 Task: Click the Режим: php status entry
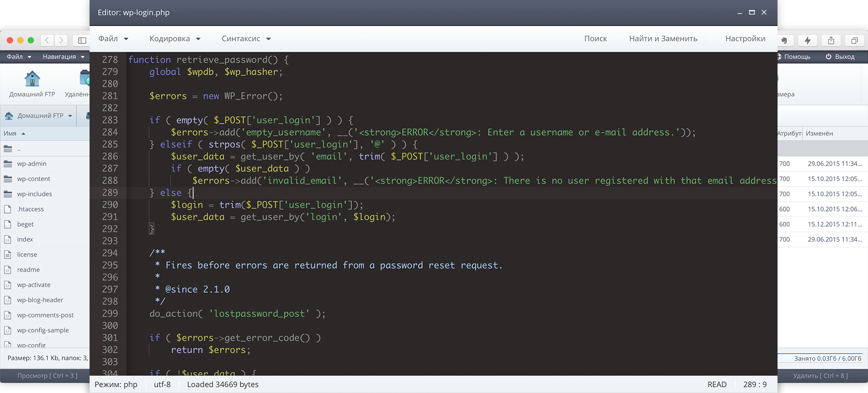point(116,384)
